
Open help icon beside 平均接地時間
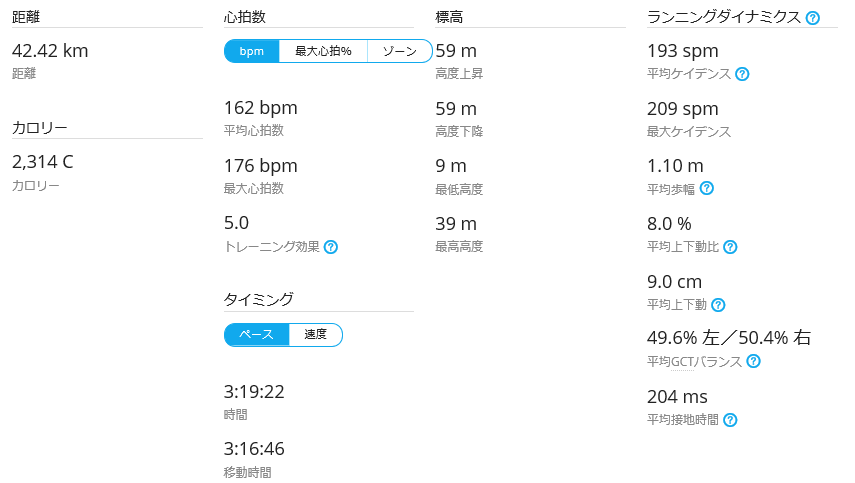[x=730, y=420]
